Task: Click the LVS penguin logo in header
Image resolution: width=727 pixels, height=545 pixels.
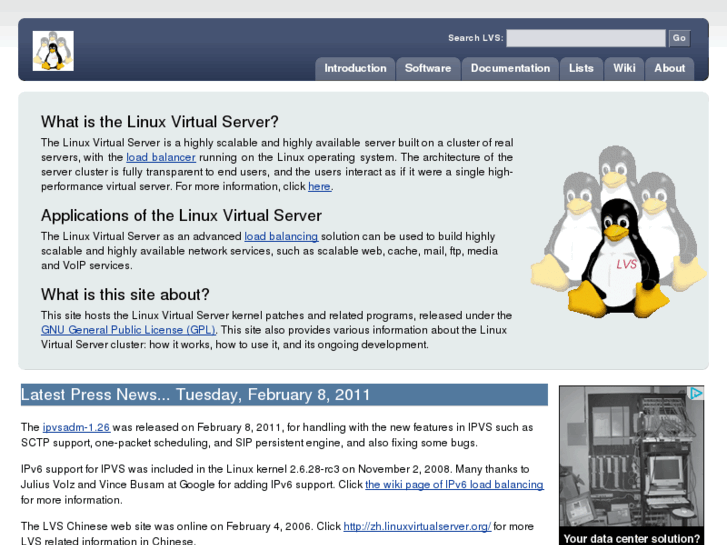Action: click(53, 51)
